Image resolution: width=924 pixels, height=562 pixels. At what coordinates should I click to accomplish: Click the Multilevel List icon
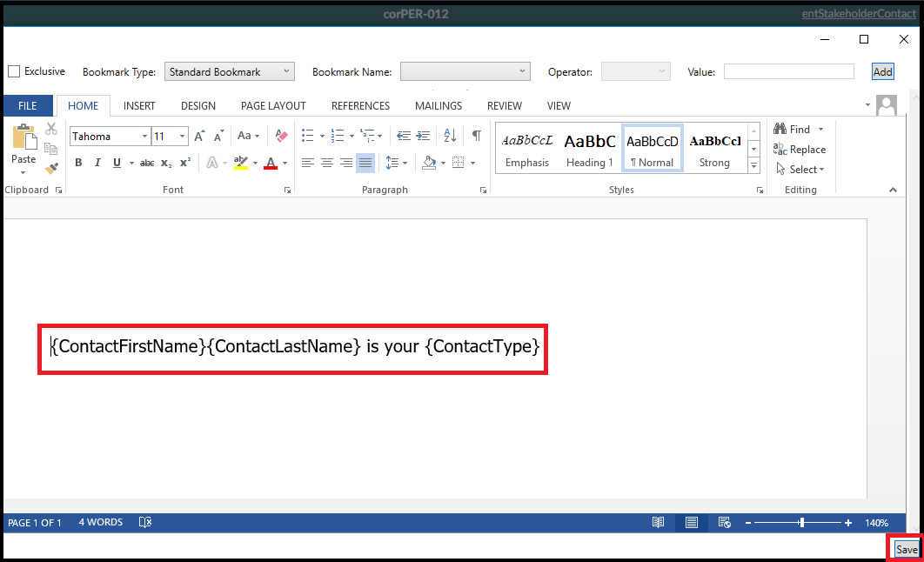pos(367,136)
